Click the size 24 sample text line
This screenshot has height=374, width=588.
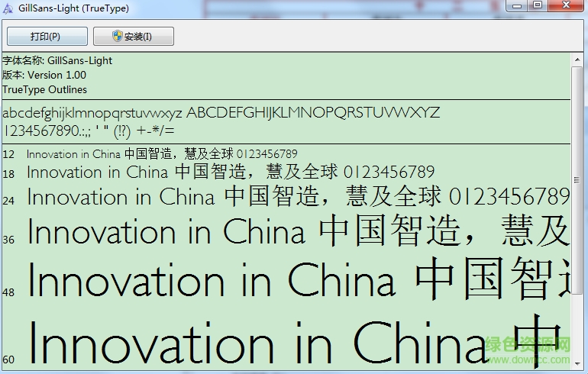tap(299, 196)
